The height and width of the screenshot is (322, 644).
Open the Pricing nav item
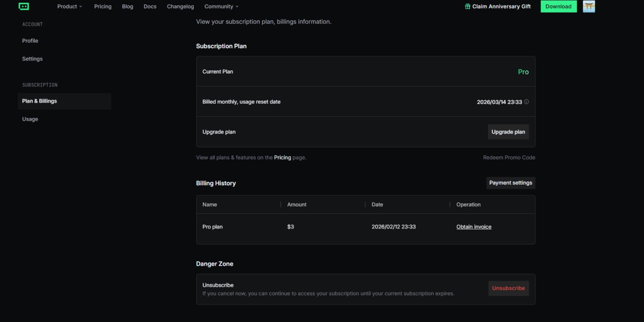coord(103,7)
